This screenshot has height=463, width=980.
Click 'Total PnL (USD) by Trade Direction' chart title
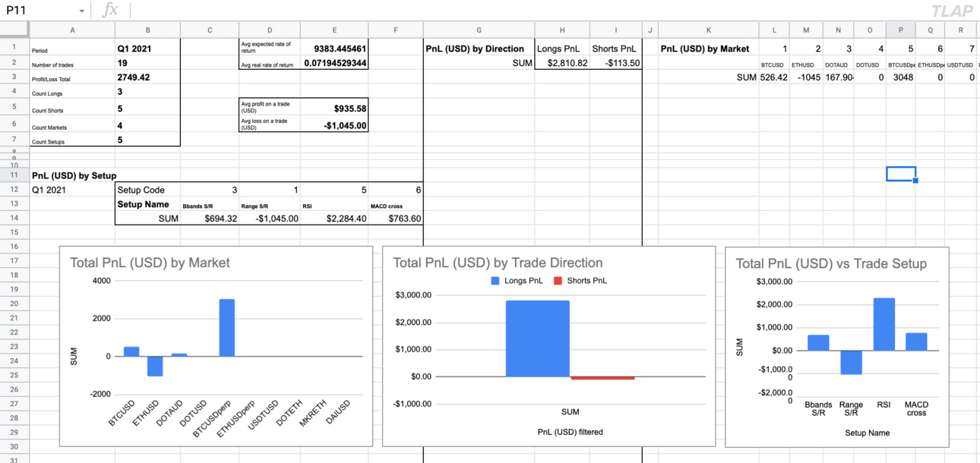(498, 263)
